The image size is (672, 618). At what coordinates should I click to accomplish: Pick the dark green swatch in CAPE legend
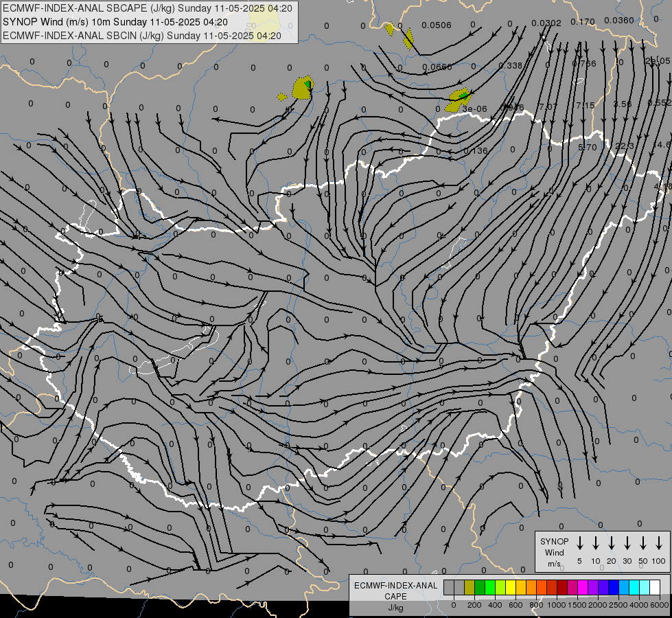point(480,587)
